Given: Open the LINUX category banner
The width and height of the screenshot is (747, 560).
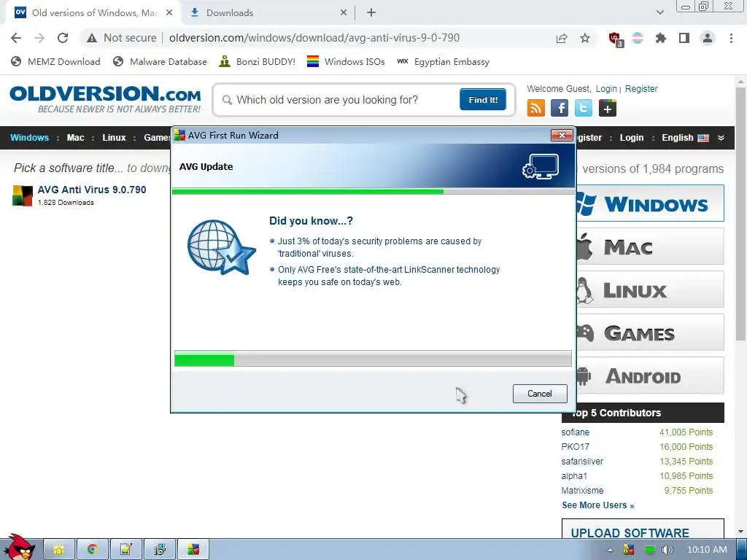Looking at the screenshot, I should [x=650, y=289].
